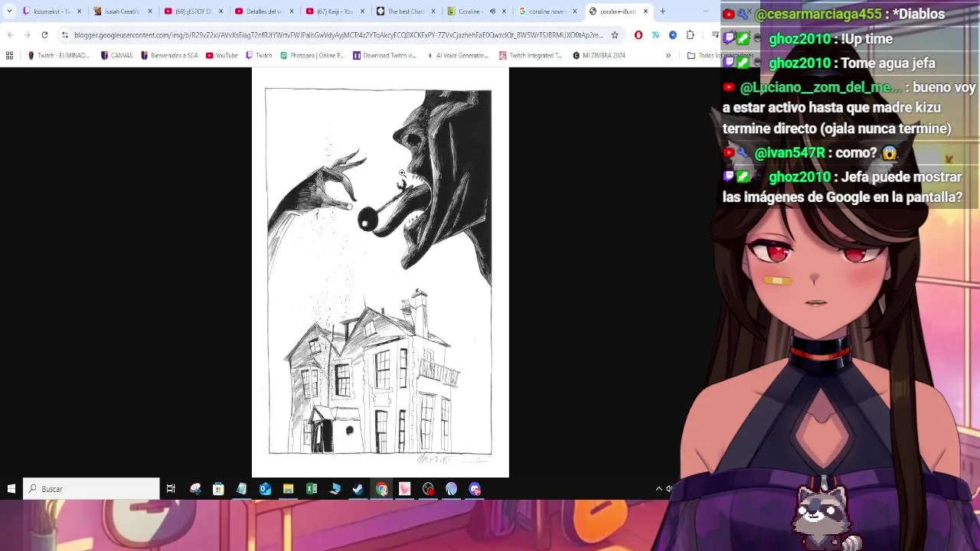Screen dimensions: 980x551
Task: Open the Twitch Integrated T... bookmark
Action: (530, 55)
